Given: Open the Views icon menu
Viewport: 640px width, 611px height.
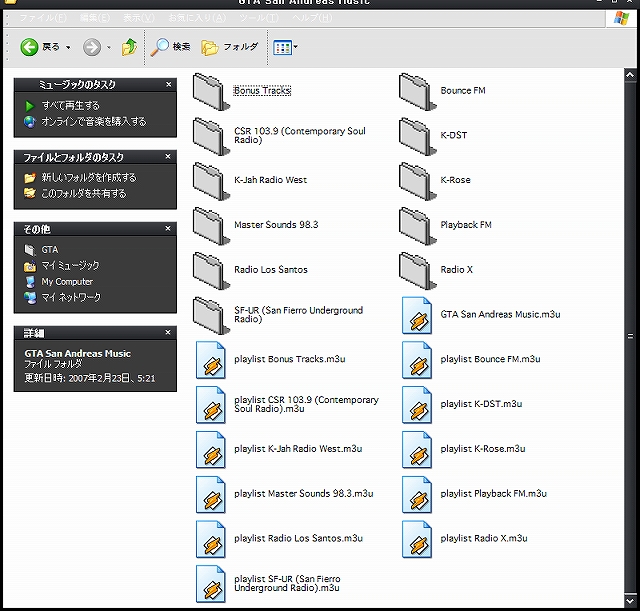Looking at the screenshot, I should (282, 47).
